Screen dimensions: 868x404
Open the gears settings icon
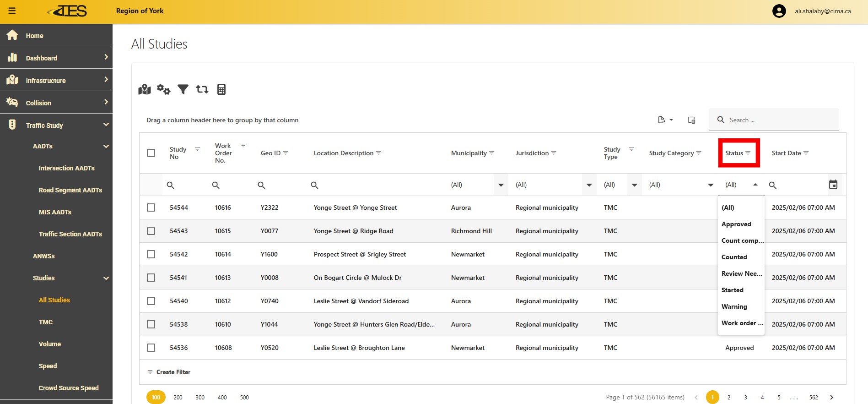(x=163, y=89)
